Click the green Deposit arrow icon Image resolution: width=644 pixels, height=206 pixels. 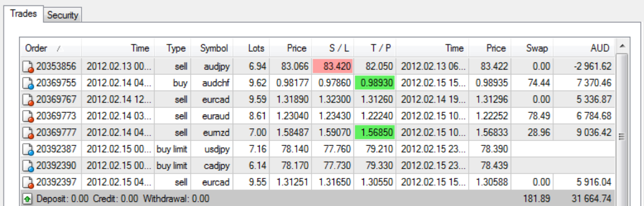tap(28, 199)
